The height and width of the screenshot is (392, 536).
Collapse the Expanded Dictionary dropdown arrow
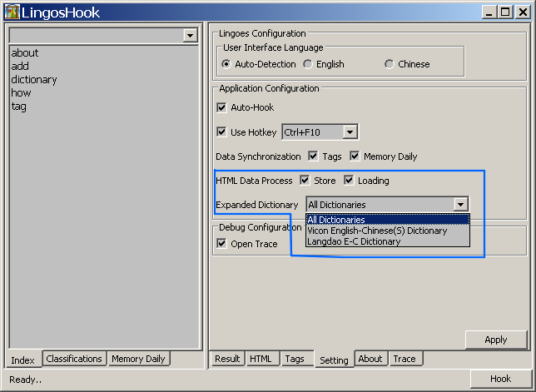[460, 205]
